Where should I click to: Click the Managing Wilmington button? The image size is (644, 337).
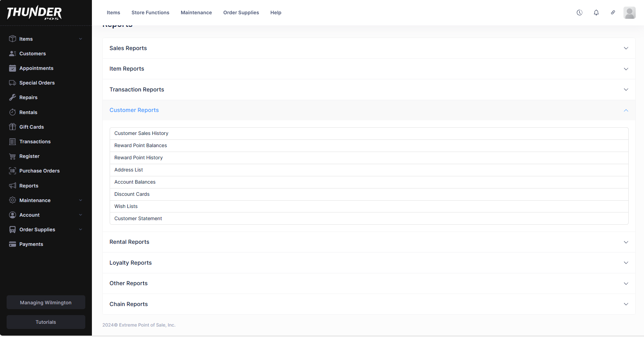46,303
